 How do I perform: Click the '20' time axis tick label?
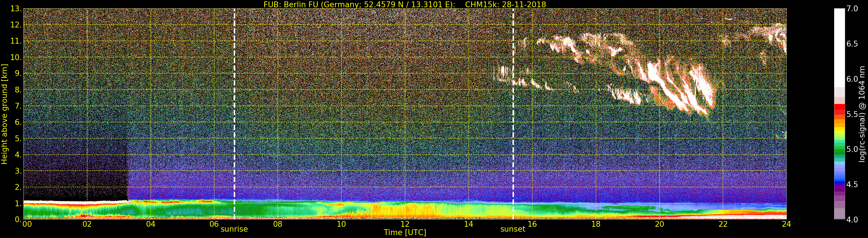pyautogui.click(x=659, y=224)
